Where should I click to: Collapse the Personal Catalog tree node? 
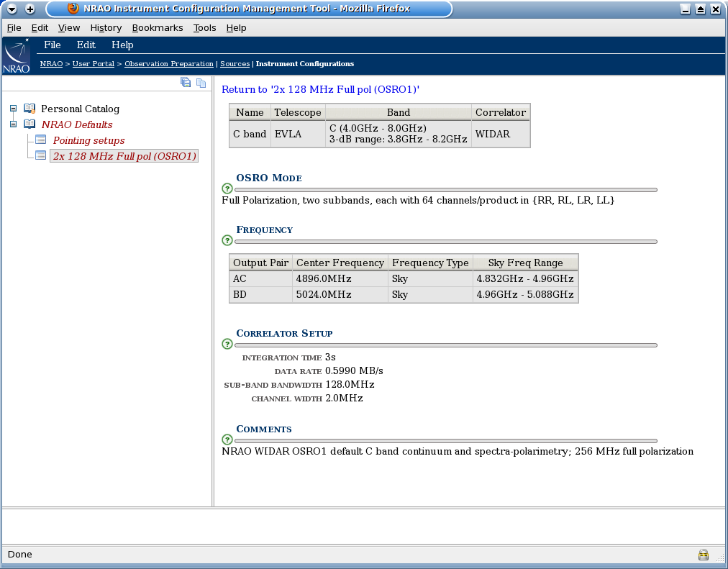(x=12, y=108)
